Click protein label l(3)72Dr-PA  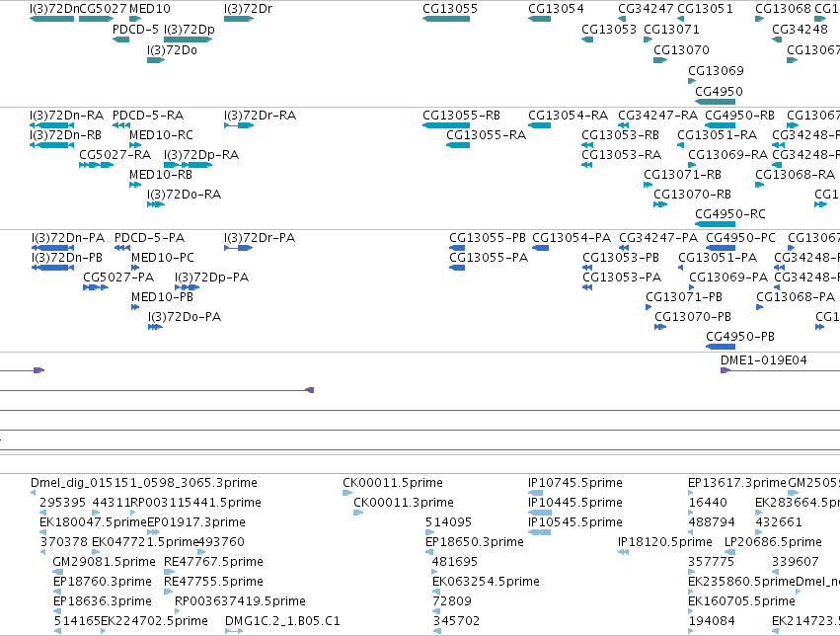point(260,238)
